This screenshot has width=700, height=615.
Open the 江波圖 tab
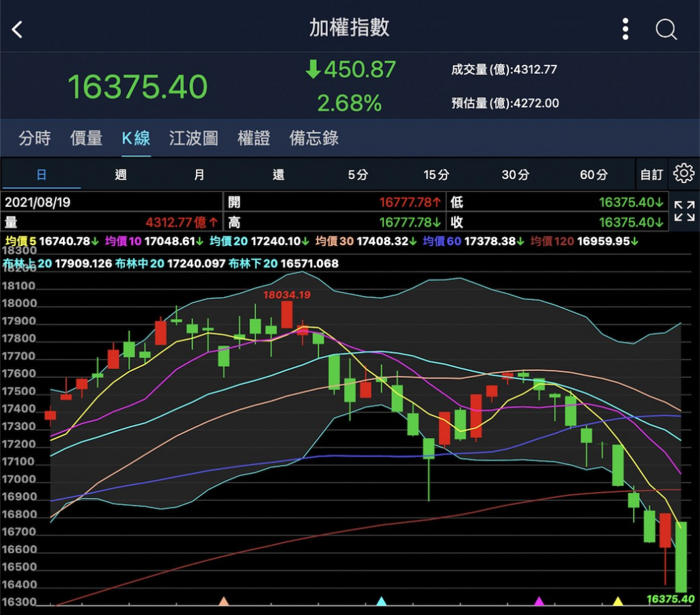193,138
